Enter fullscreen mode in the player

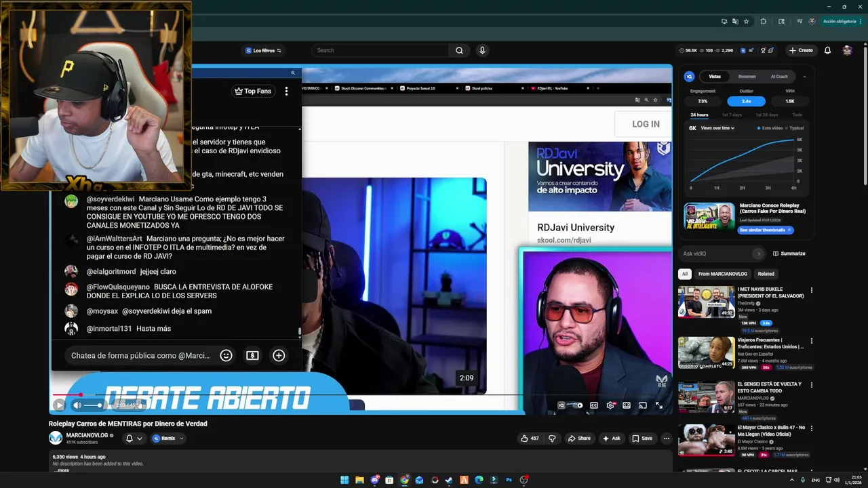[x=659, y=405]
